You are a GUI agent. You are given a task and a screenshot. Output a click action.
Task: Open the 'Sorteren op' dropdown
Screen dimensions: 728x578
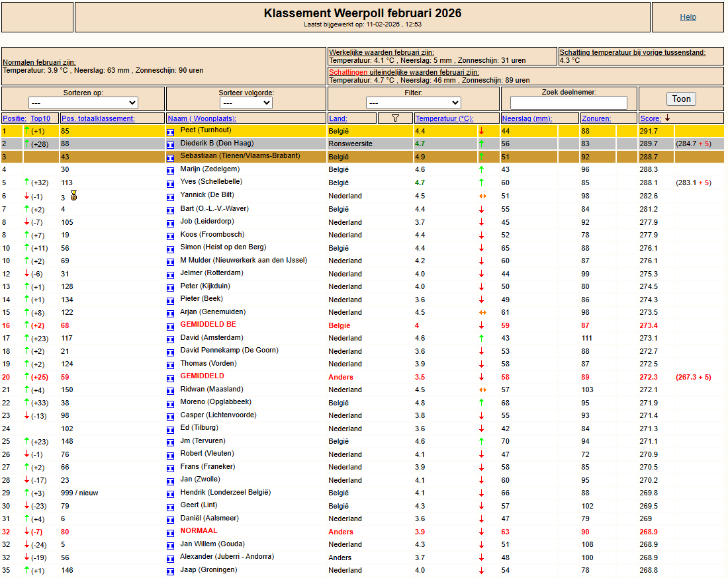pyautogui.click(x=83, y=103)
